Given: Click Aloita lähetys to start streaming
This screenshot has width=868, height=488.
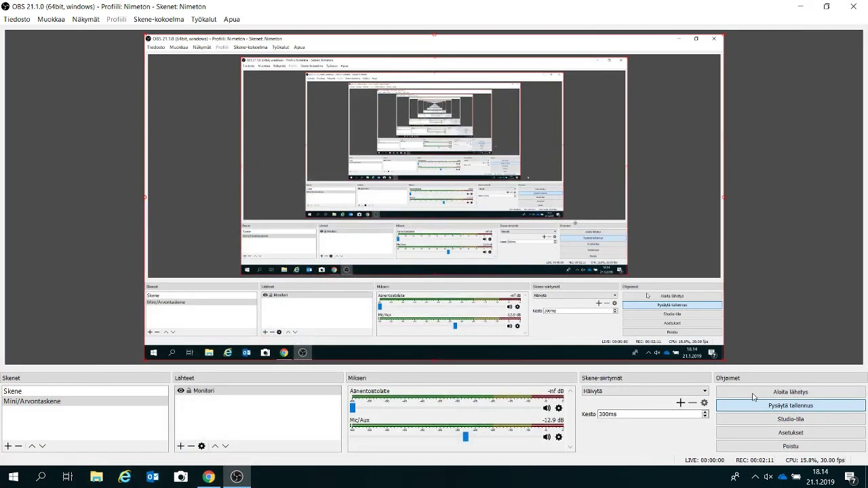Looking at the screenshot, I should coord(791,392).
